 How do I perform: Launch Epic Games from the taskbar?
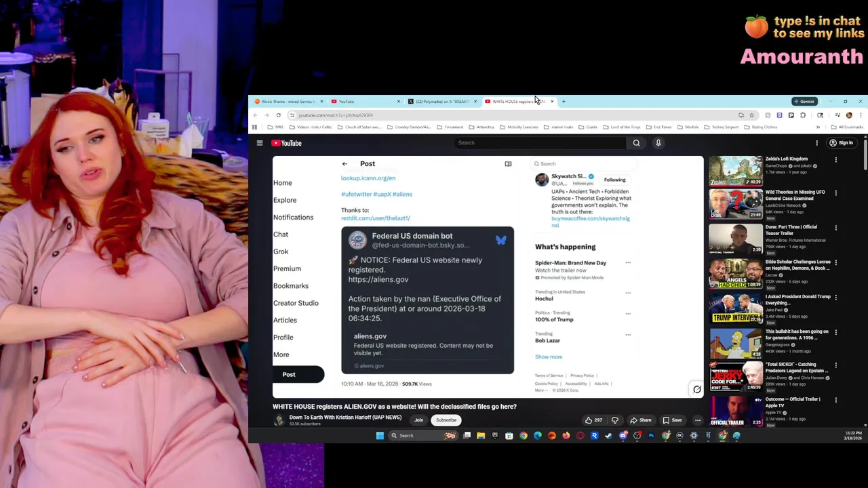495,436
